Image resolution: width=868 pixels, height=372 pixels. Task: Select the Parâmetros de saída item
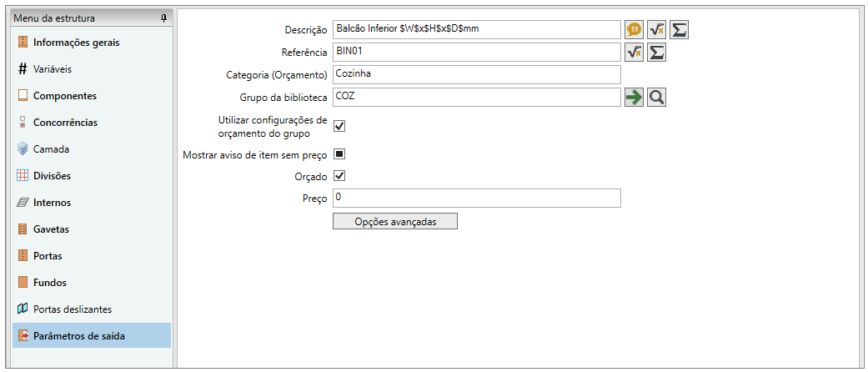pos(79,336)
